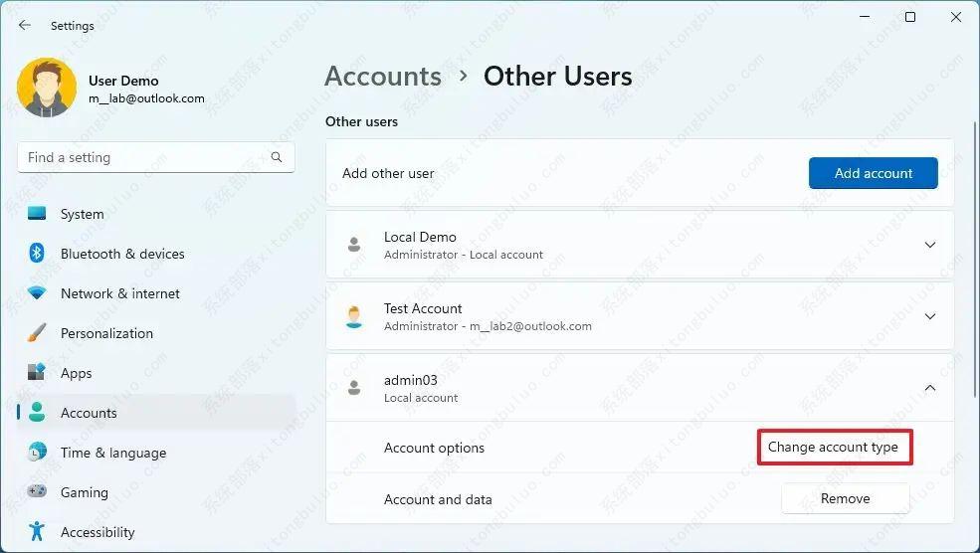Click the Network & internet Wi-Fi icon

pos(38,293)
